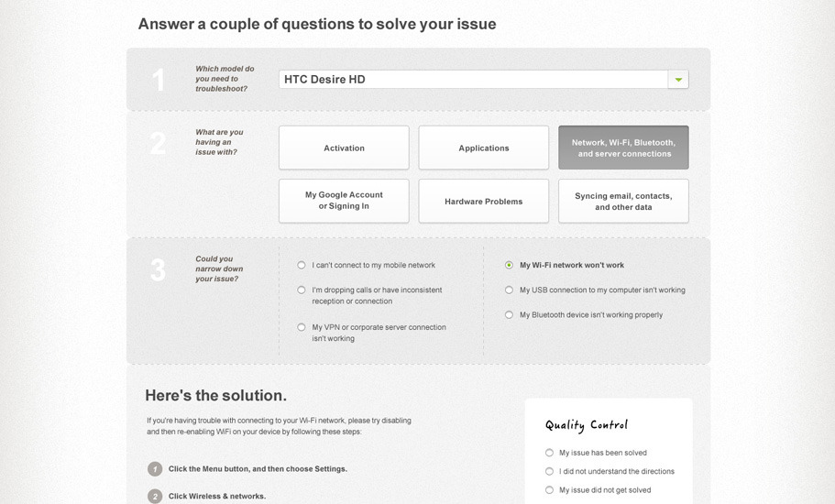Mark "My issue did not get solved"
835x504 pixels.
(x=549, y=490)
